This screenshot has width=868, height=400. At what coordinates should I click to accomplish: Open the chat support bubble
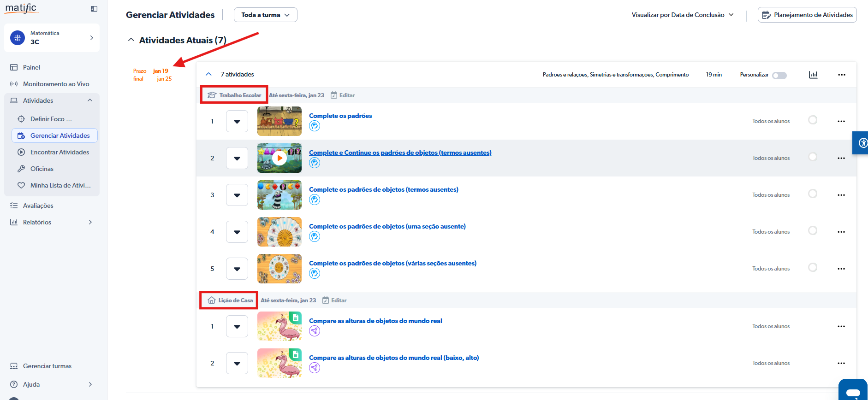click(x=853, y=391)
